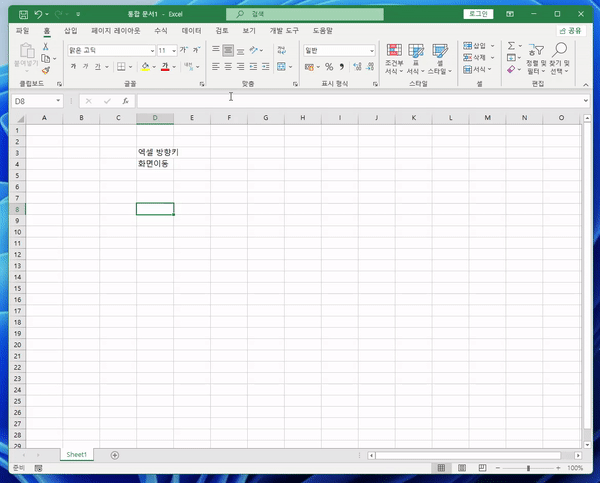
Task: Increase font size with the larger 가 icon
Action: click(x=184, y=50)
